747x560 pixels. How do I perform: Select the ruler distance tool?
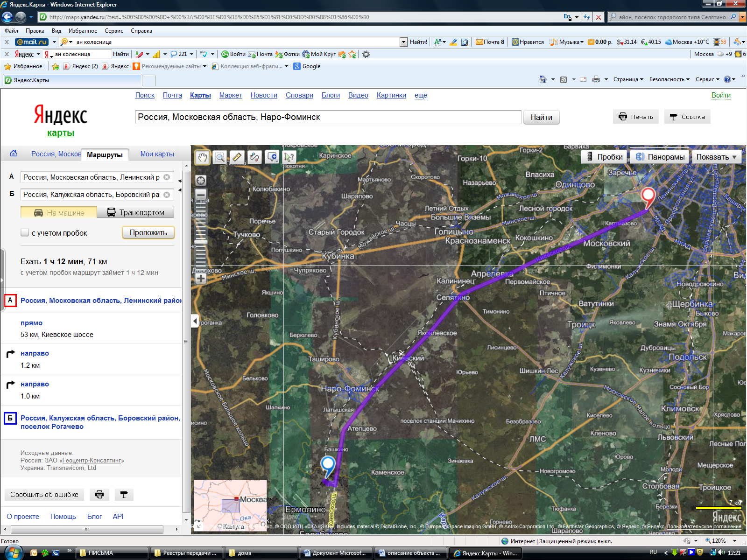pyautogui.click(x=237, y=157)
